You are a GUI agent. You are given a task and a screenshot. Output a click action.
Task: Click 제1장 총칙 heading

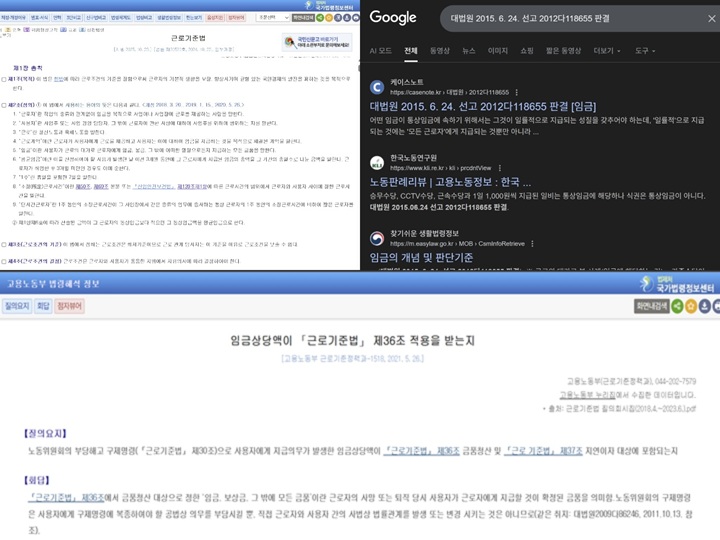[28, 68]
